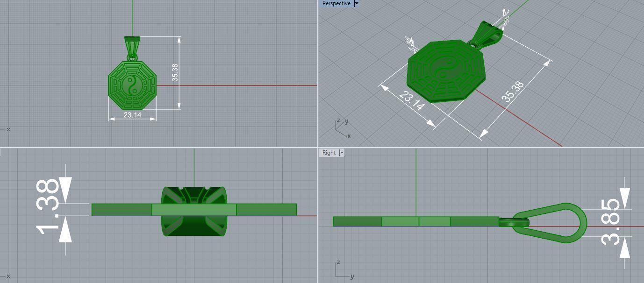Select the 23.14 dimension in top-left viewport
Screen dimensions: 644x283
(132, 114)
